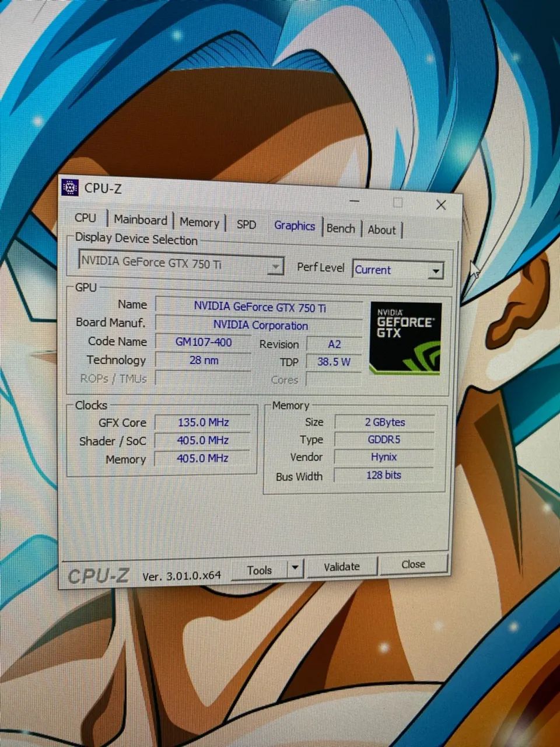The image size is (560, 747).
Task: Click the Validate button
Action: [342, 567]
